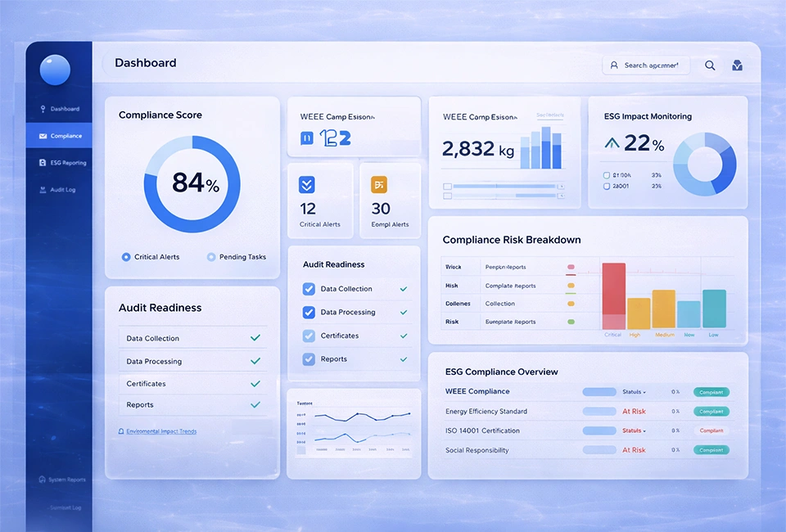
Task: Open ESG Reporting in sidebar
Action: (67, 163)
